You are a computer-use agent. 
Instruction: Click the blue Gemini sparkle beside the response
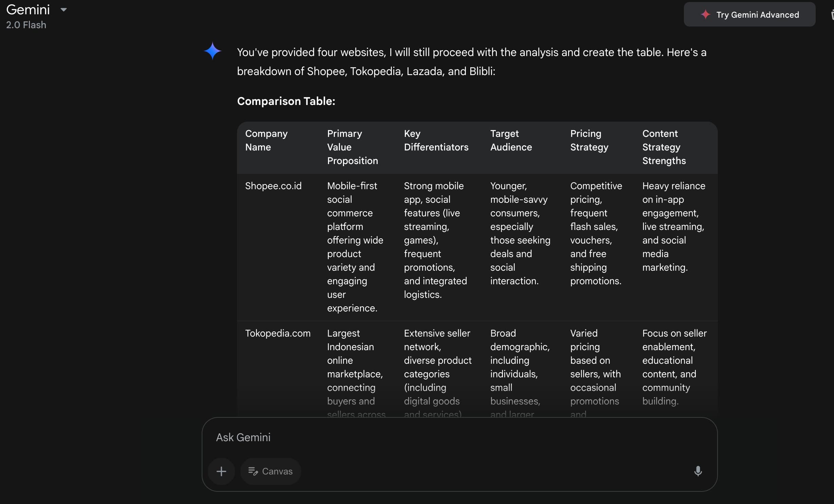213,50
